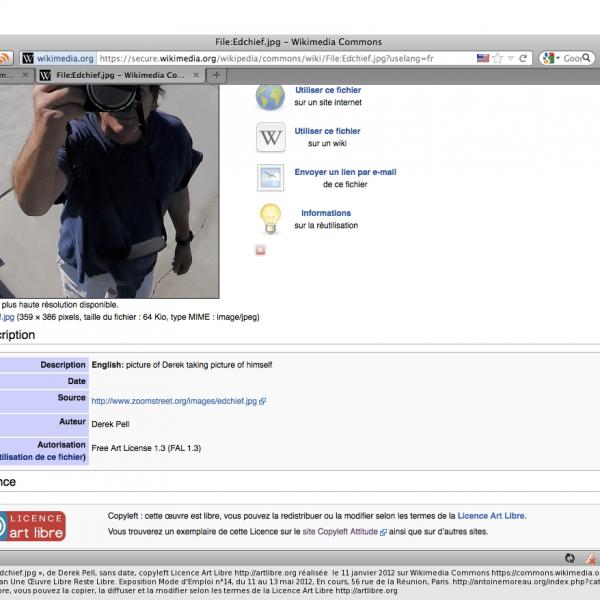Open the zoomstreet.org source link
600x600 pixels.
pos(174,401)
